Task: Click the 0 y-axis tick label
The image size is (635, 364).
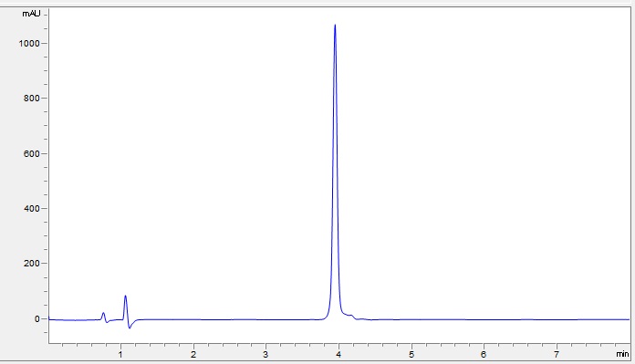Action: [37, 319]
